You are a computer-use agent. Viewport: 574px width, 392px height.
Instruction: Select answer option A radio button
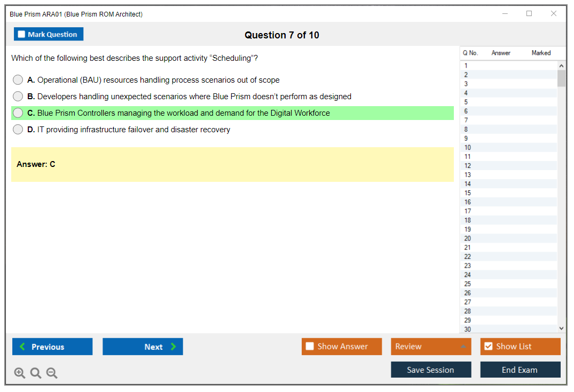[x=18, y=80]
